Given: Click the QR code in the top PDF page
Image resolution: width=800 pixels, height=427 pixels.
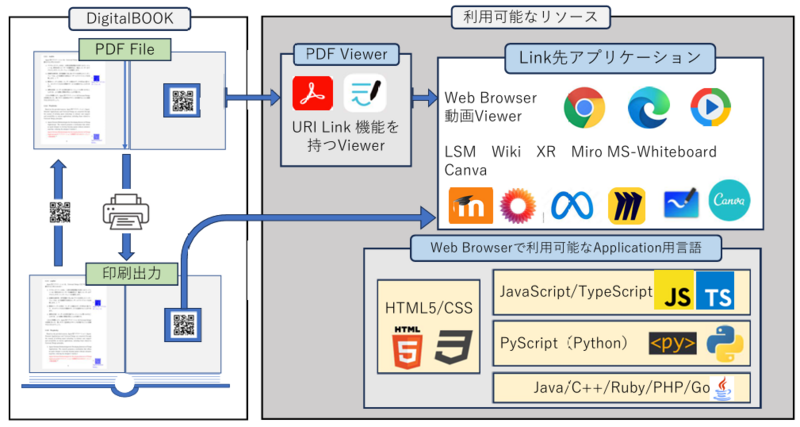Looking at the screenshot, I should point(182,100).
